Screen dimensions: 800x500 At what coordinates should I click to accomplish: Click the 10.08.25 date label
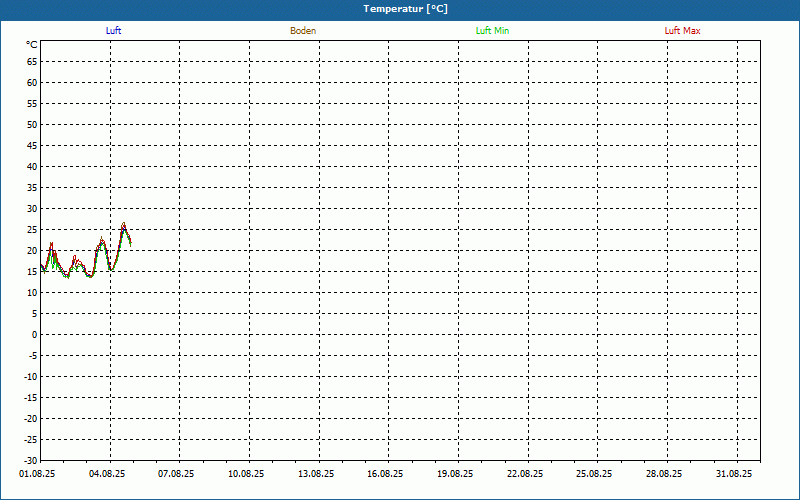coord(246,474)
